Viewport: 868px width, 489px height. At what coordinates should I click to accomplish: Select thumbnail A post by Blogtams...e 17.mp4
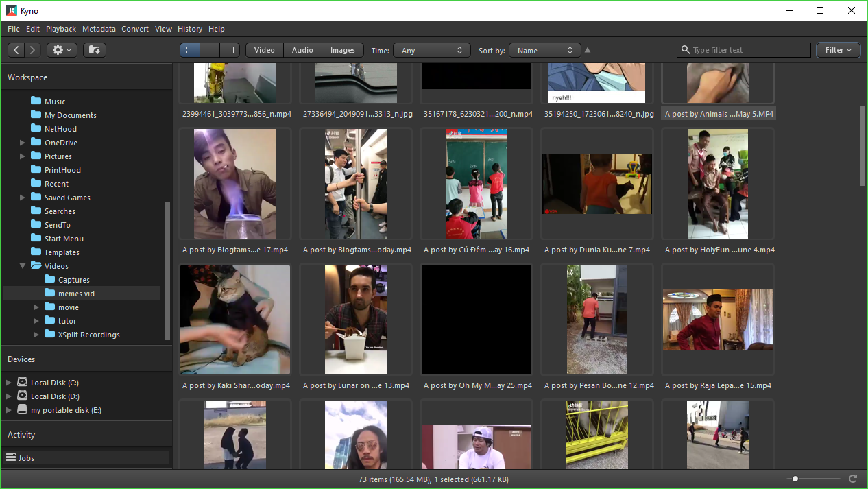pyautogui.click(x=235, y=184)
